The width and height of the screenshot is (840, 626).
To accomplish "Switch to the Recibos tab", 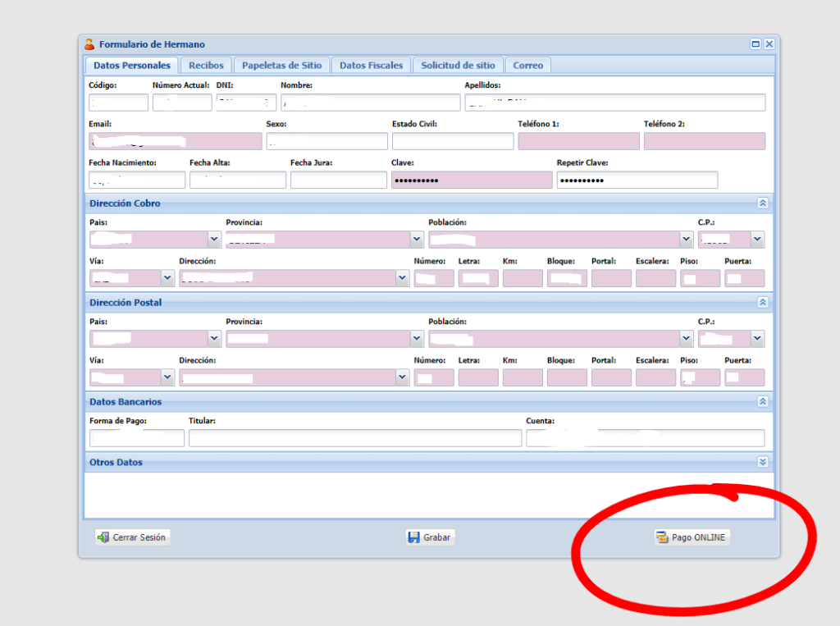I will click(206, 65).
